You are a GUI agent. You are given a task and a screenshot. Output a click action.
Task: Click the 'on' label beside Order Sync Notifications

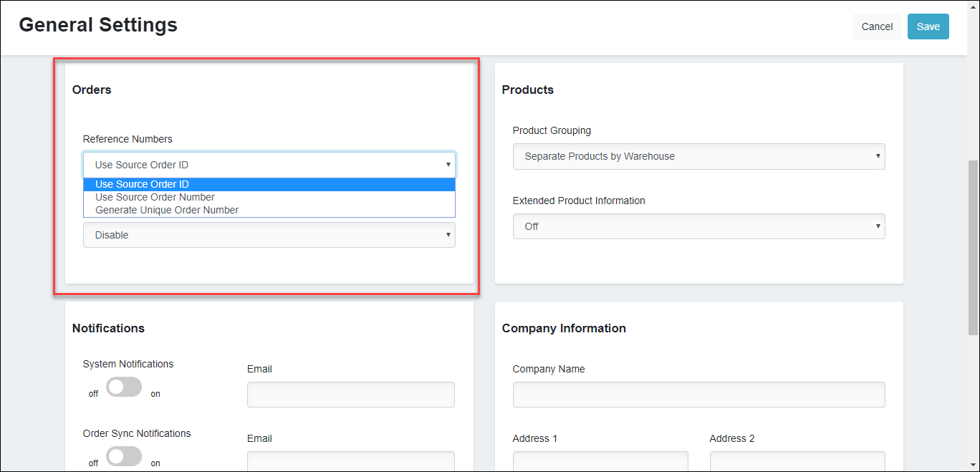155,463
